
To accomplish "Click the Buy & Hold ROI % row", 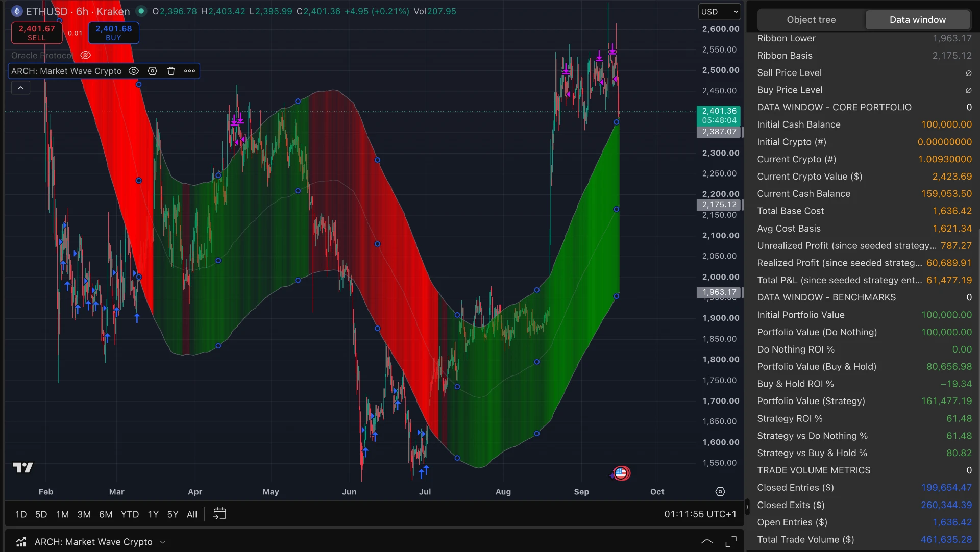I will 864,384.
